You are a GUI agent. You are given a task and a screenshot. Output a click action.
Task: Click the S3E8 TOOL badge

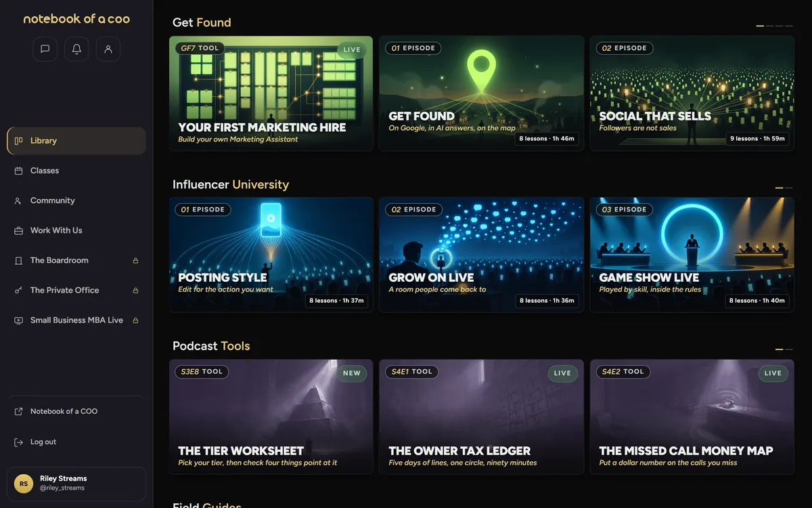tap(201, 371)
